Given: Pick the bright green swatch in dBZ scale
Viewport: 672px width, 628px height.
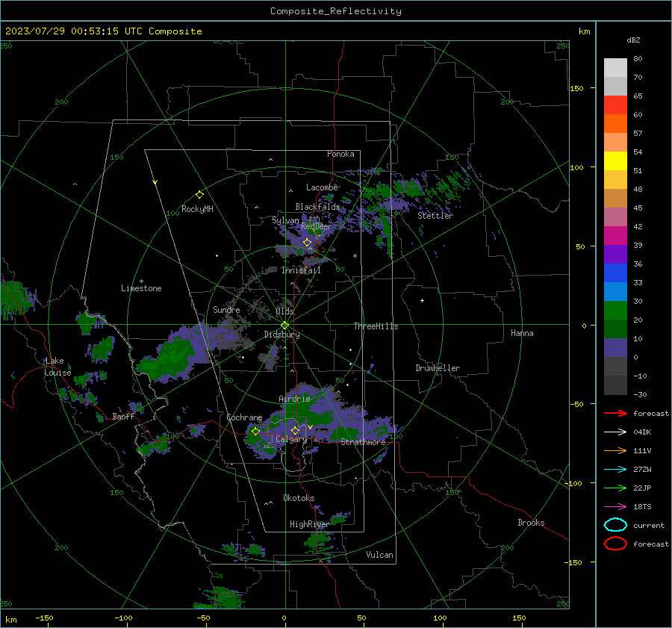Looking at the screenshot, I should coord(615,310).
